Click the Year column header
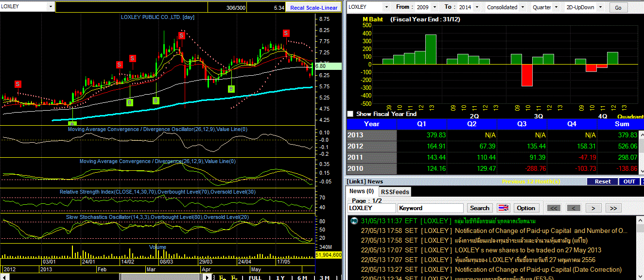 [x=372, y=124]
